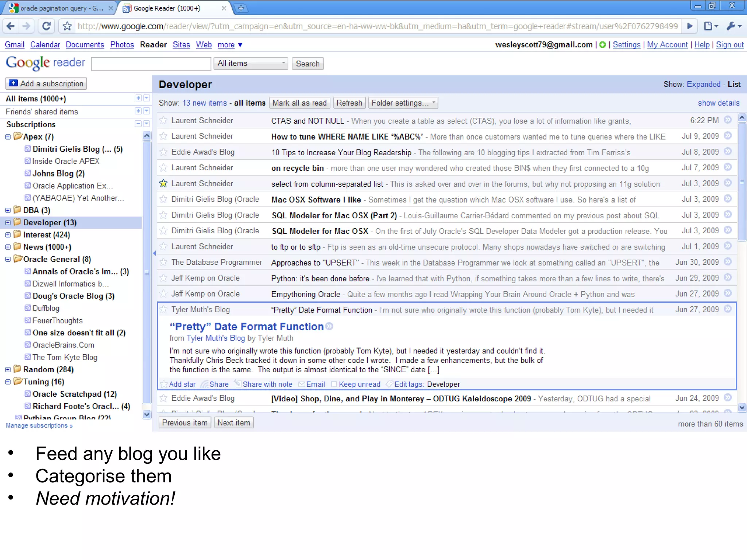Click the browser Forward arrow
The height and width of the screenshot is (560, 747).
[x=26, y=26]
